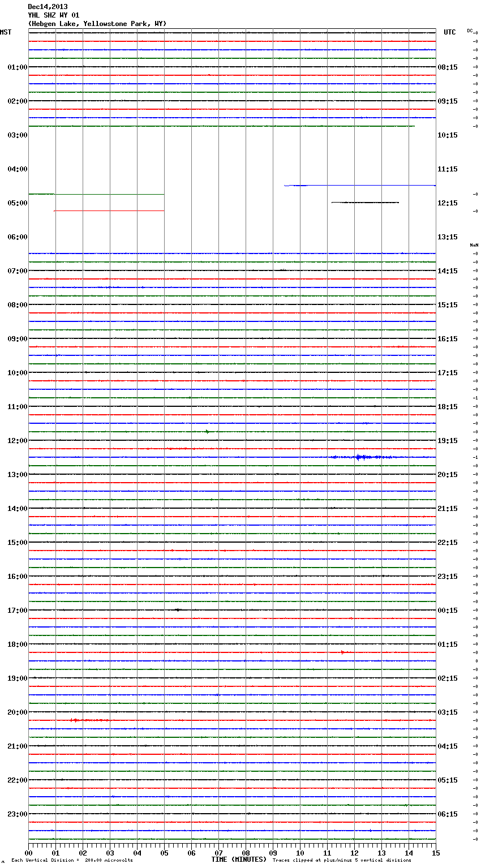Image resolution: width=481 pixels, height=868 pixels.
Task: Click the 06:15 UTC time label
Action: pyautogui.click(x=448, y=814)
